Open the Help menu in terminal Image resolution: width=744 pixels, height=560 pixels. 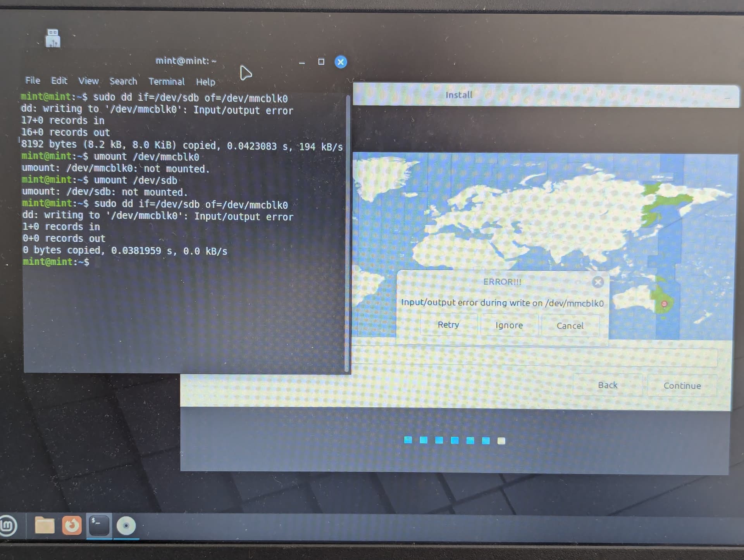[205, 82]
